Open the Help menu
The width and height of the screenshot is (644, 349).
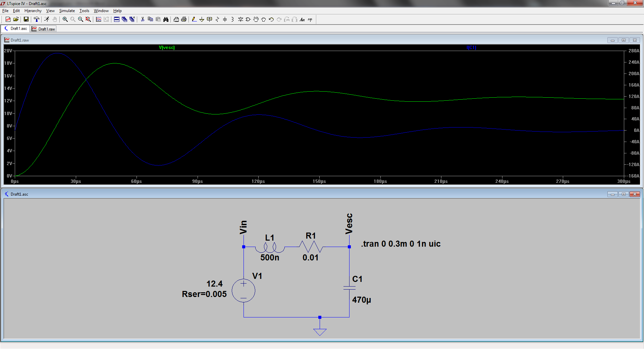click(x=117, y=11)
